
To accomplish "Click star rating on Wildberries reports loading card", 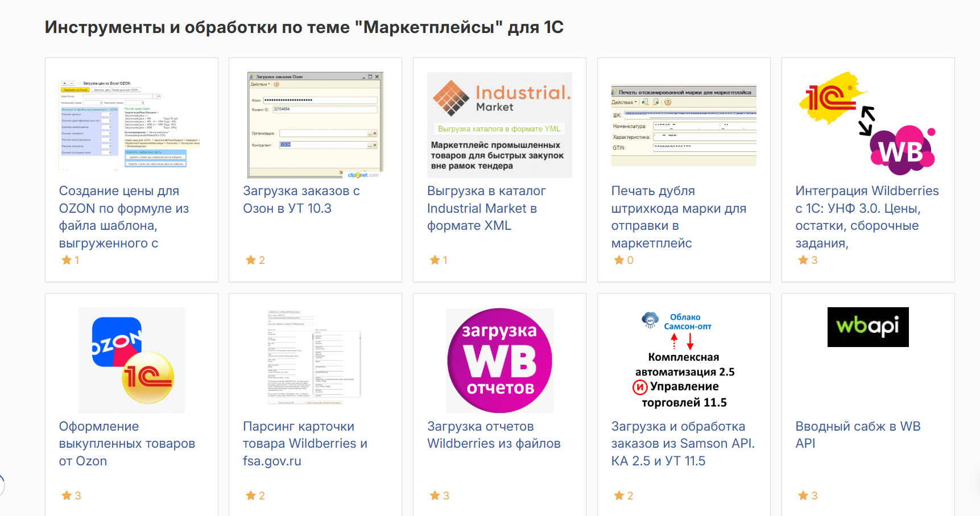I will tap(440, 496).
